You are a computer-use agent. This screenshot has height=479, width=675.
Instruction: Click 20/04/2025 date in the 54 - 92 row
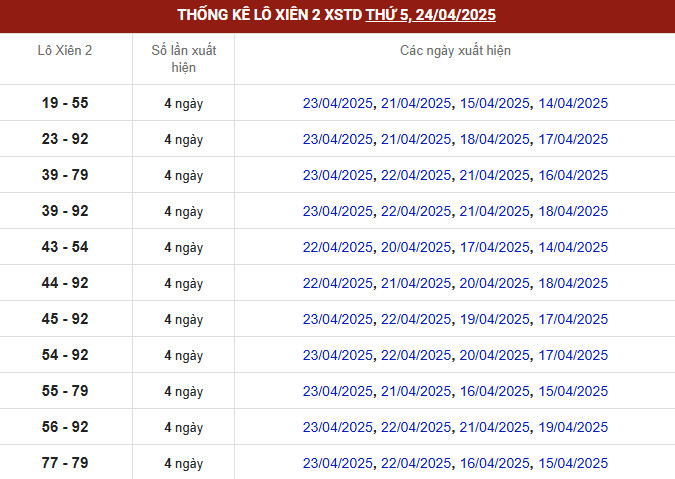[495, 355]
